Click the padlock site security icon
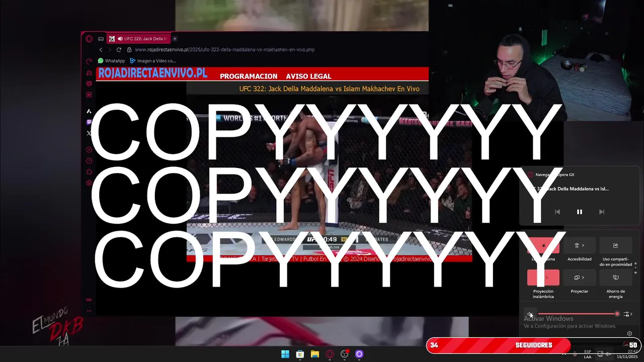Viewport: 644px width, 362px height. 129,50
